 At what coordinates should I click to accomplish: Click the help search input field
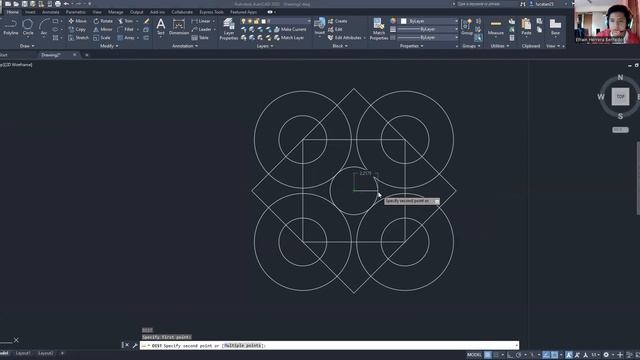pos(486,4)
